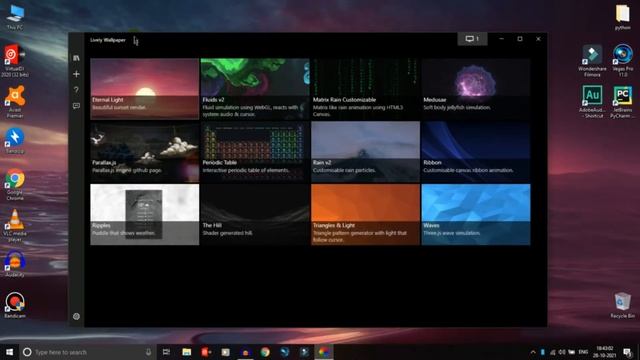Select the Ripples wallpaper

pos(144,214)
